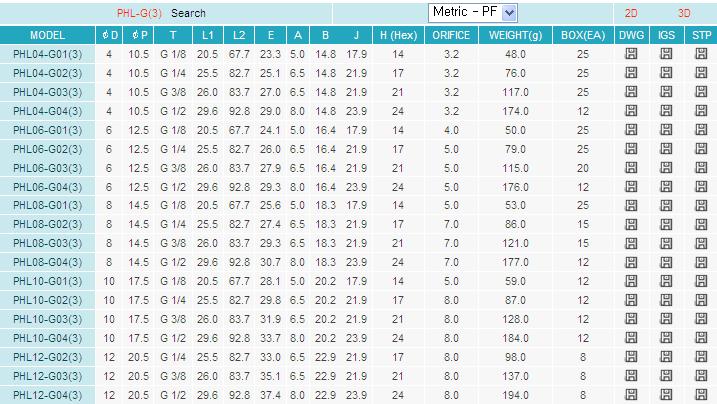This screenshot has height=404, width=717.
Task: Click the Search link
Action: click(x=188, y=14)
